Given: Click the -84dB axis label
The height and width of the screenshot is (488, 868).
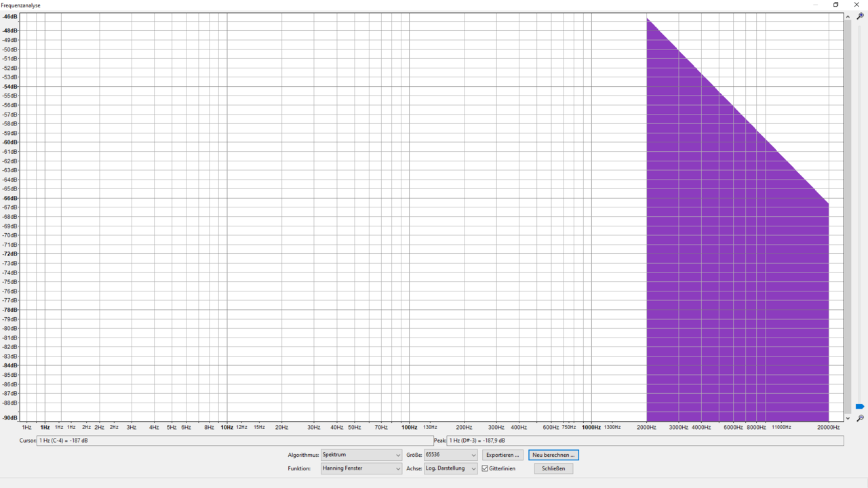Looking at the screenshot, I should coord(10,365).
